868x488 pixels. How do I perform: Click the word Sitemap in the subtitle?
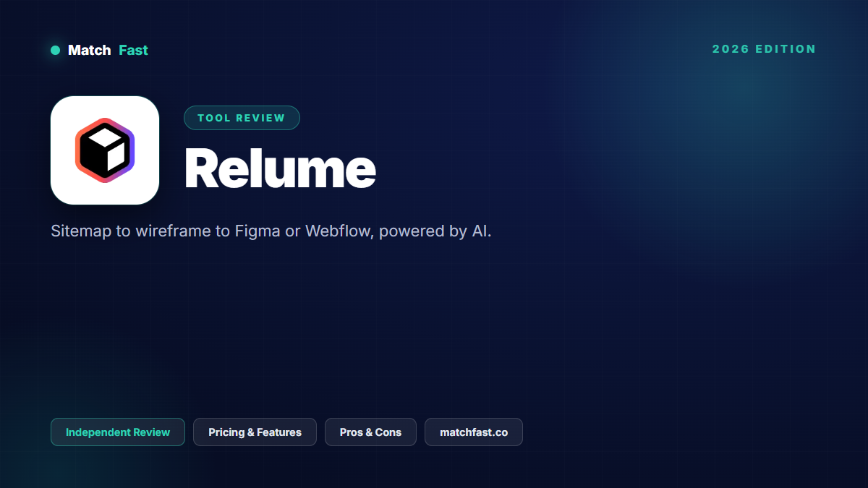coord(81,231)
